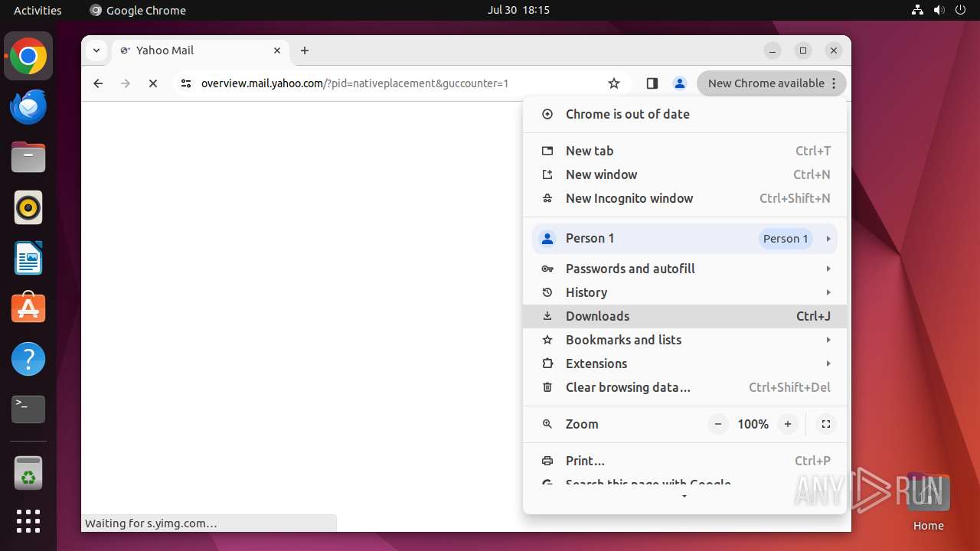Click the address bar URL

[x=354, y=83]
